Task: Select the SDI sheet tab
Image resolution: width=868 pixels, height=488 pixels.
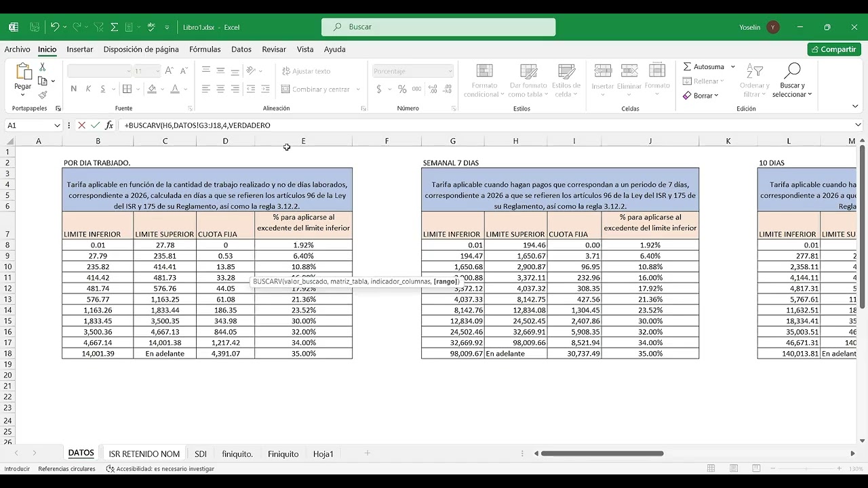Action: tap(201, 453)
